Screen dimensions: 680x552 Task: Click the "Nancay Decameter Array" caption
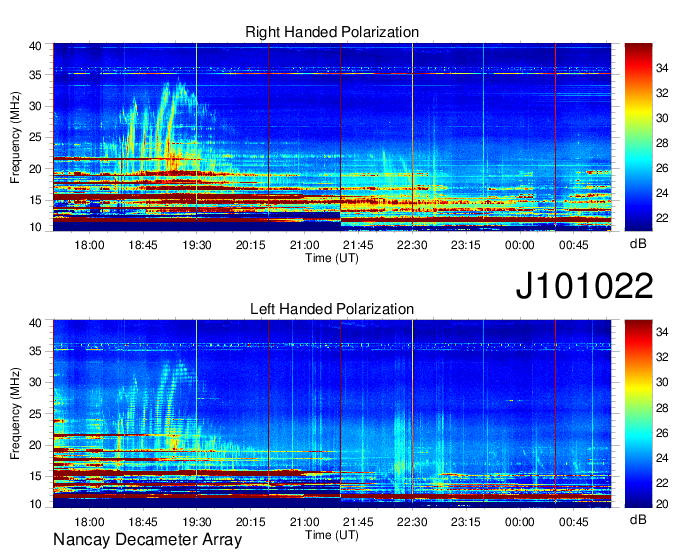pyautogui.click(x=147, y=540)
